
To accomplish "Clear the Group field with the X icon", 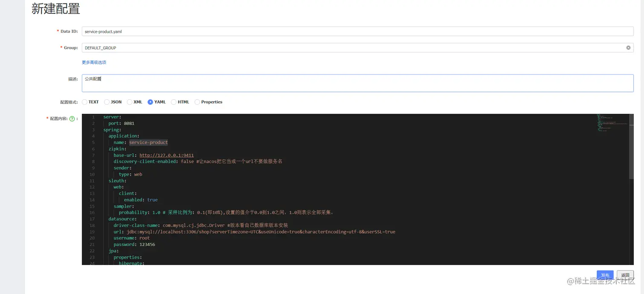I will (628, 48).
